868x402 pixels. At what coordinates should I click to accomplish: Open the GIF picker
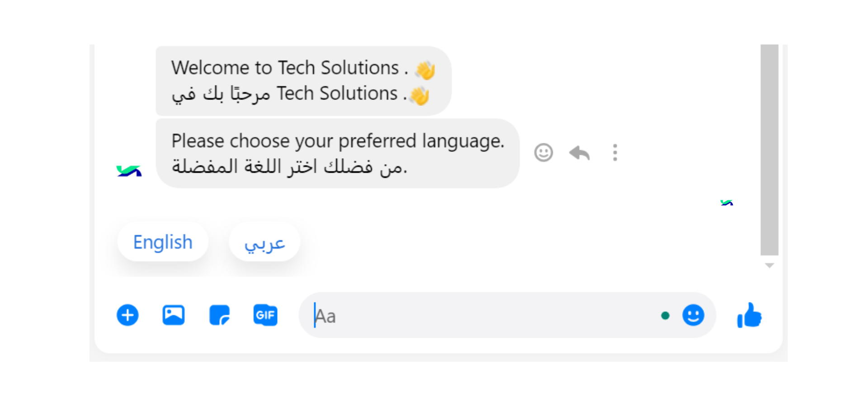(265, 315)
